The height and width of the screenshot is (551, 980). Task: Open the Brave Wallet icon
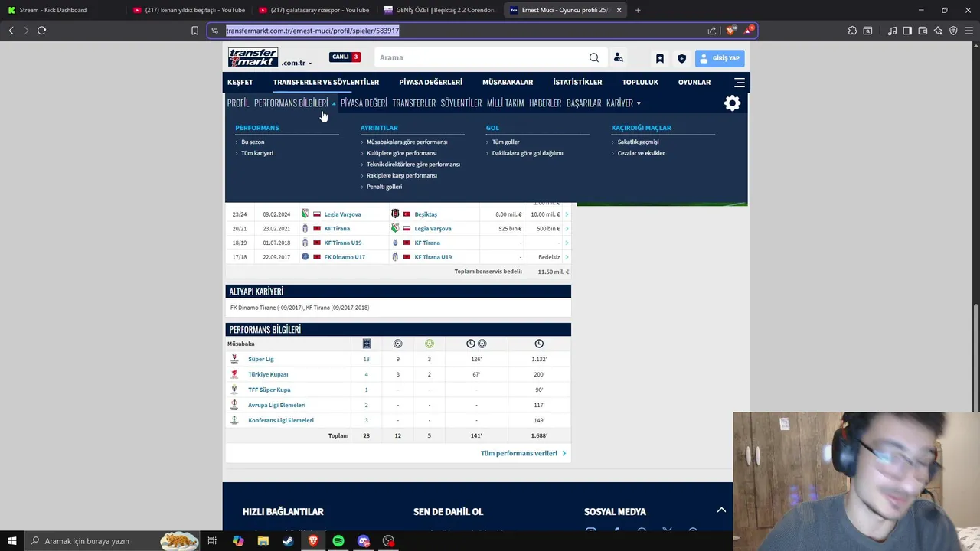(x=923, y=31)
